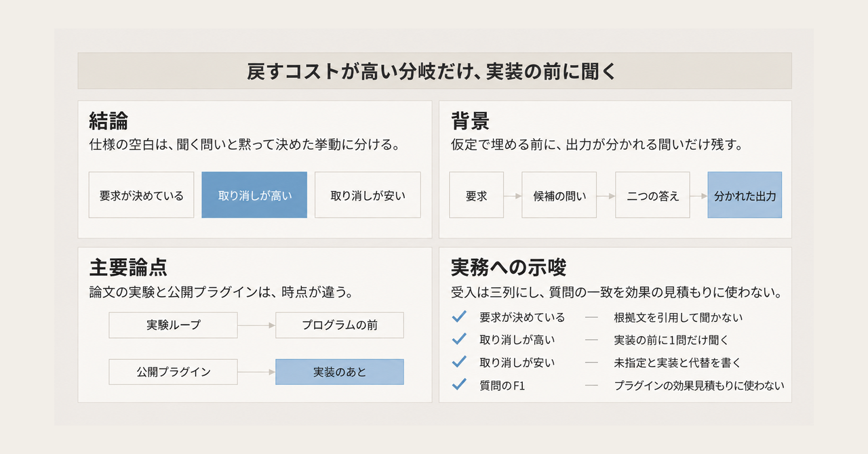Select the 実務への示唆 heading
868x454 pixels.
(509, 267)
